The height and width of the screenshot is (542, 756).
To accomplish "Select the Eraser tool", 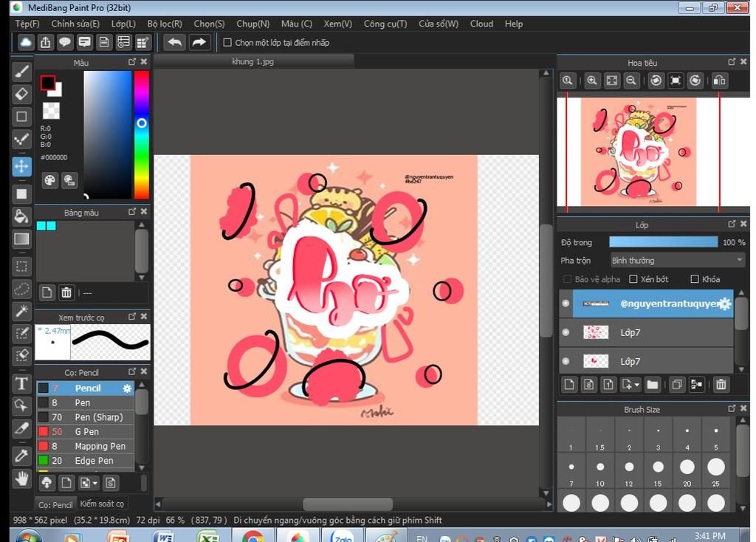I will [x=21, y=94].
